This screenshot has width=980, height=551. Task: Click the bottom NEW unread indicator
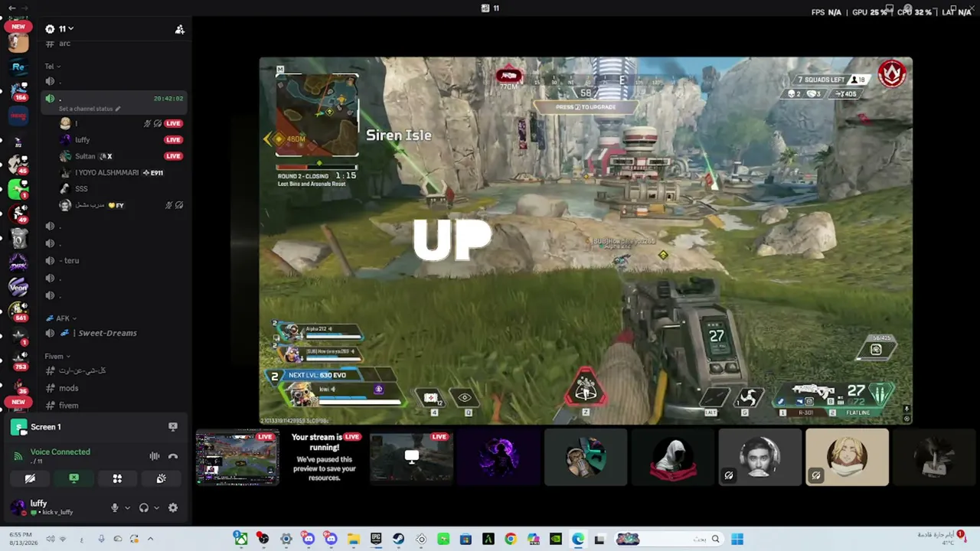point(18,402)
